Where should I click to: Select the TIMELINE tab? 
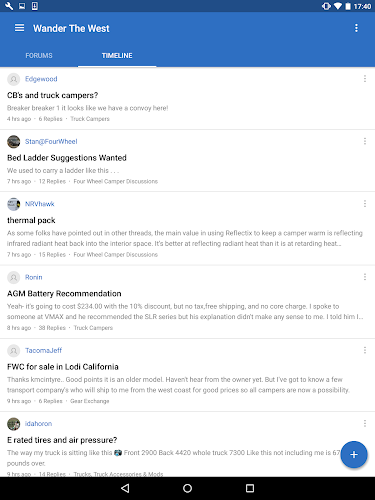coord(117,56)
